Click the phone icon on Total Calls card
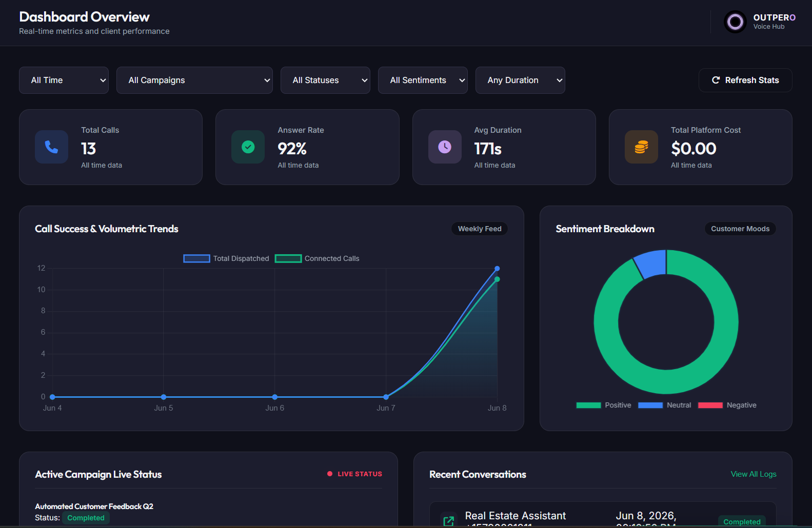The width and height of the screenshot is (812, 528). click(x=51, y=147)
